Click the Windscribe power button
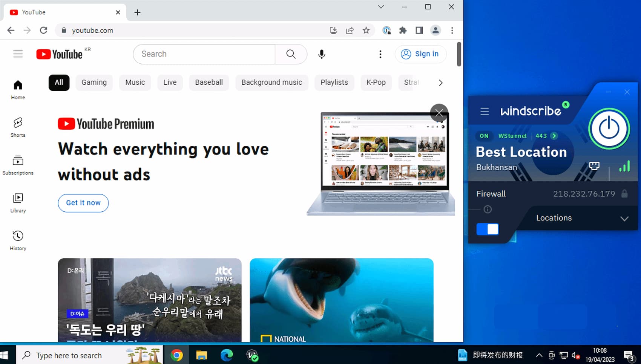 coord(609,129)
